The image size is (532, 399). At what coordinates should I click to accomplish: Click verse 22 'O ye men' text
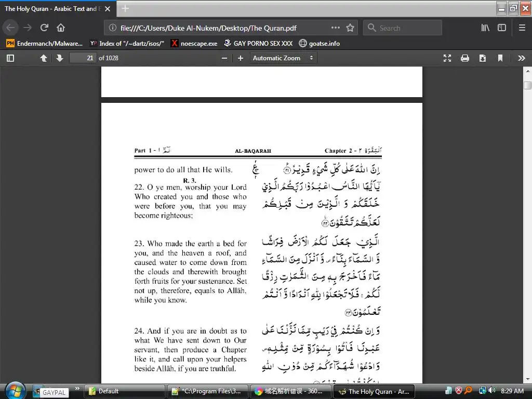[x=190, y=201]
